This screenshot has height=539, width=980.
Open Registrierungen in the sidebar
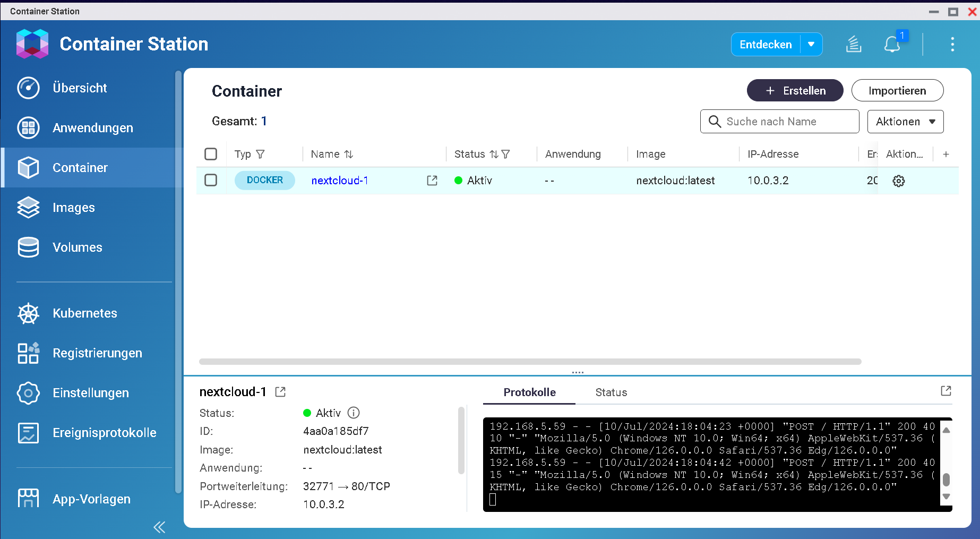coord(97,353)
